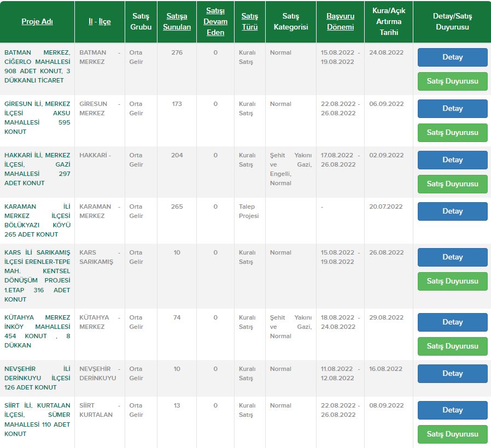
Task: Open the Kütahya İnköy Mahallesi project name
Action: (x=37, y=331)
